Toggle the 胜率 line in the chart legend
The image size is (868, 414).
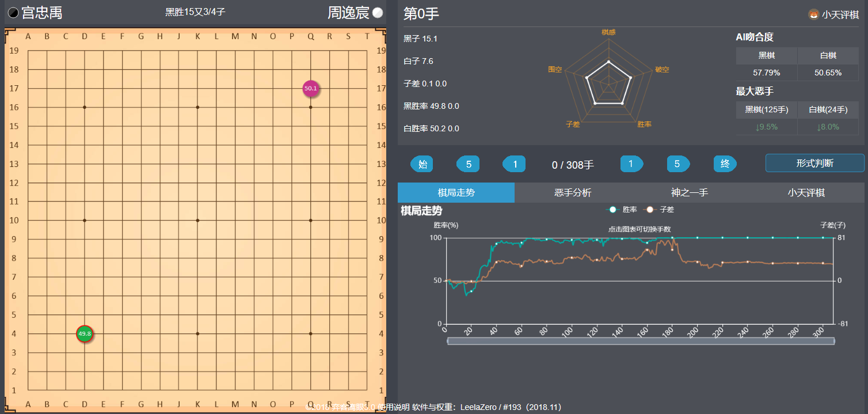tap(622, 210)
